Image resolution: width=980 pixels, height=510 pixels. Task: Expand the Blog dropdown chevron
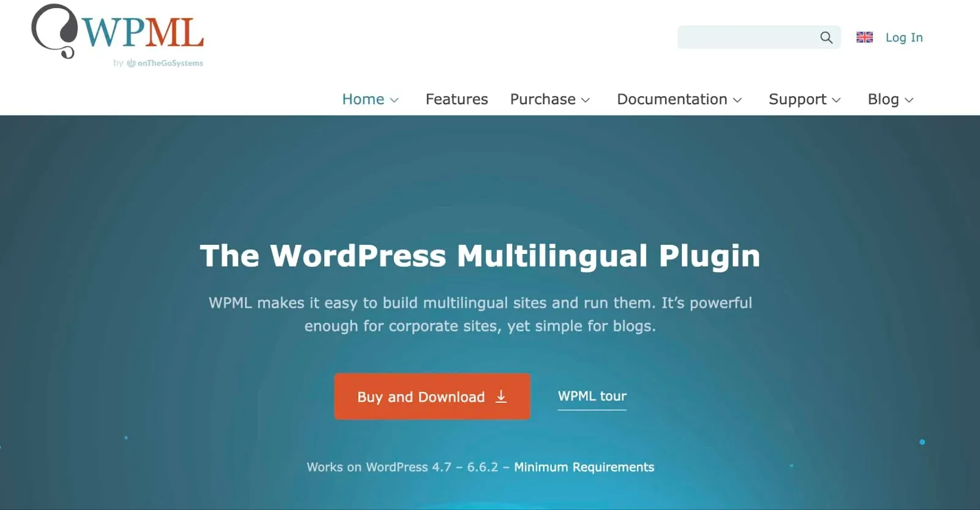click(909, 100)
